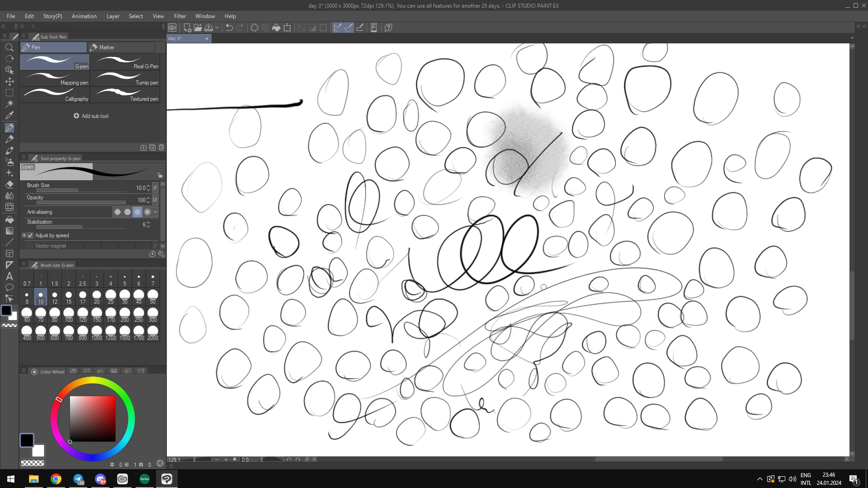Open the Save dropdown arrow in command bar
This screenshot has height=488, width=868.
[x=217, y=28]
